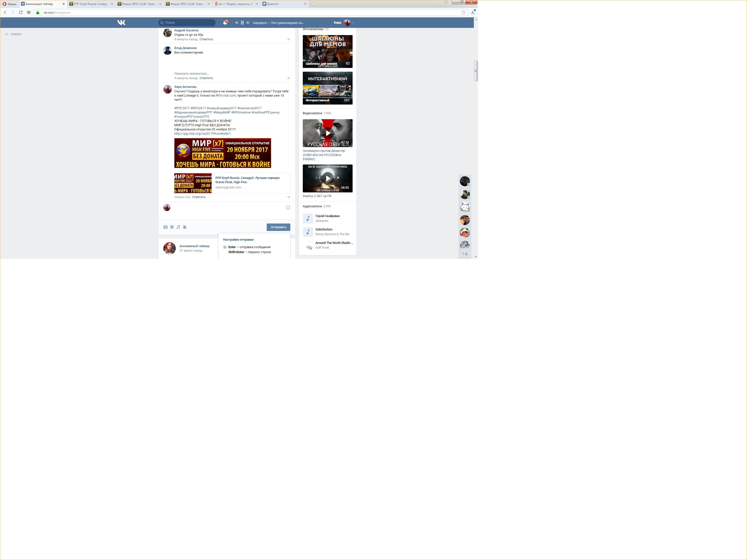
Task: Like Кира Антипова's comment with the heart
Action: 289,197
